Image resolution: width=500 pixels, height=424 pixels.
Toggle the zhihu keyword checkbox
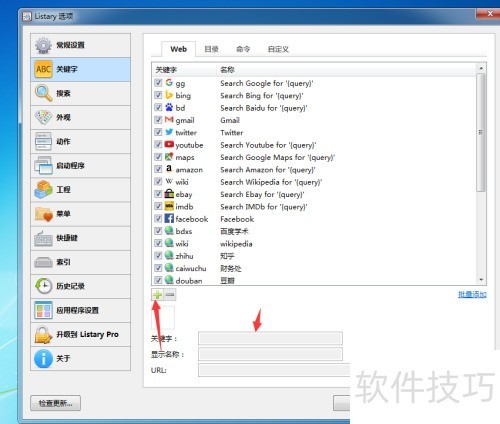pyautogui.click(x=158, y=256)
